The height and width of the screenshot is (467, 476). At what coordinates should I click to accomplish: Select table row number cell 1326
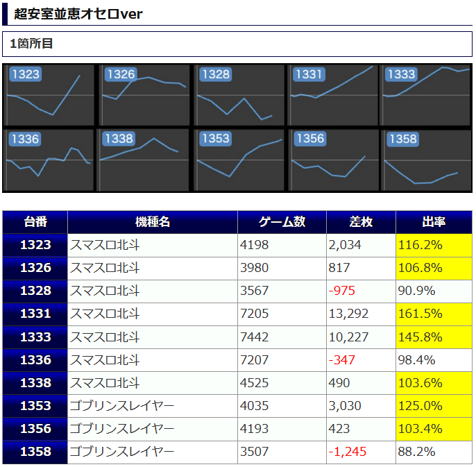click(x=35, y=268)
